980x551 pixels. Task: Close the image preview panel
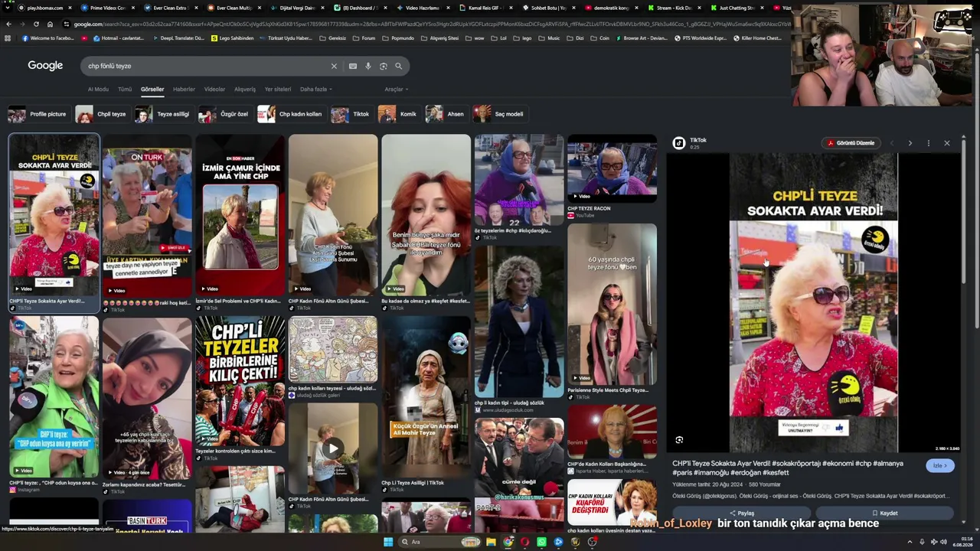point(946,143)
